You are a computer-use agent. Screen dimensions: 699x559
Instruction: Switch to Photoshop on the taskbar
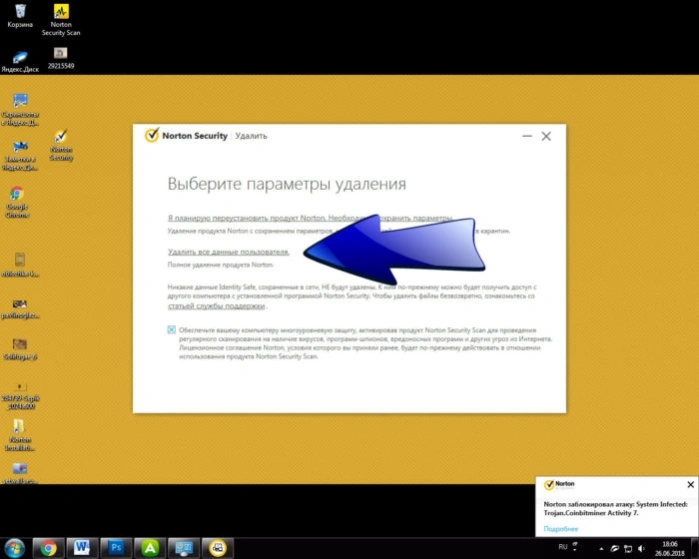pos(116,548)
